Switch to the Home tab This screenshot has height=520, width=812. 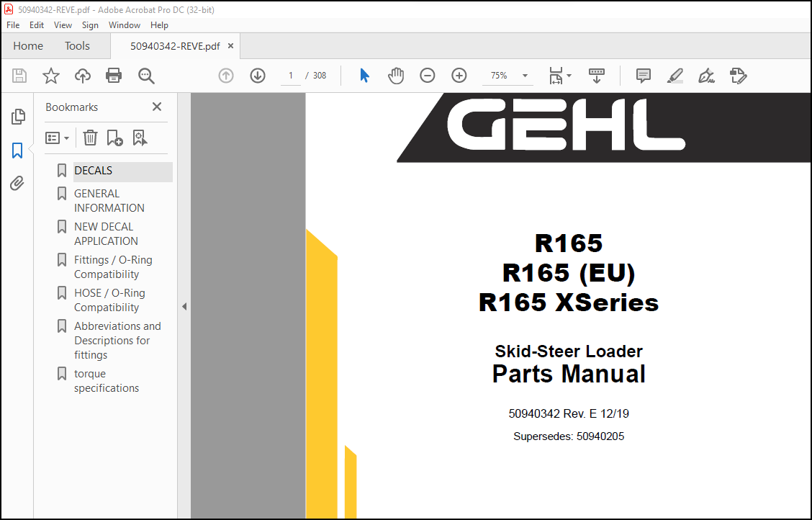[28, 46]
